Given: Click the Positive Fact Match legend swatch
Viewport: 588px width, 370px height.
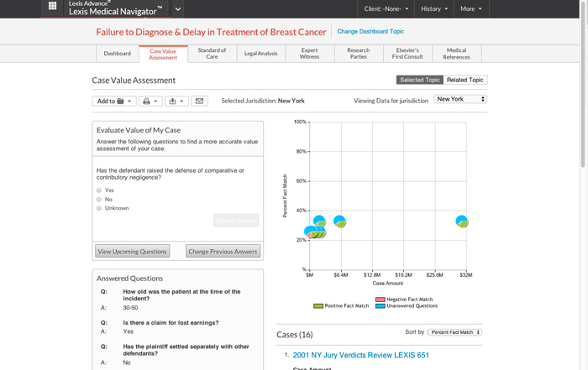Looking at the screenshot, I should tap(318, 306).
